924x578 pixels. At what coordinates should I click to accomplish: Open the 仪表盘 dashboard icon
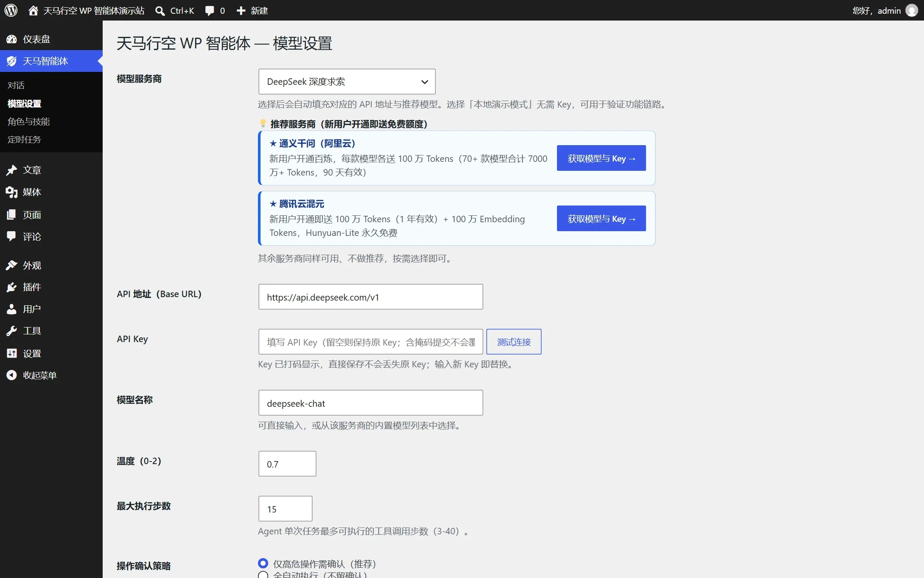click(12, 39)
